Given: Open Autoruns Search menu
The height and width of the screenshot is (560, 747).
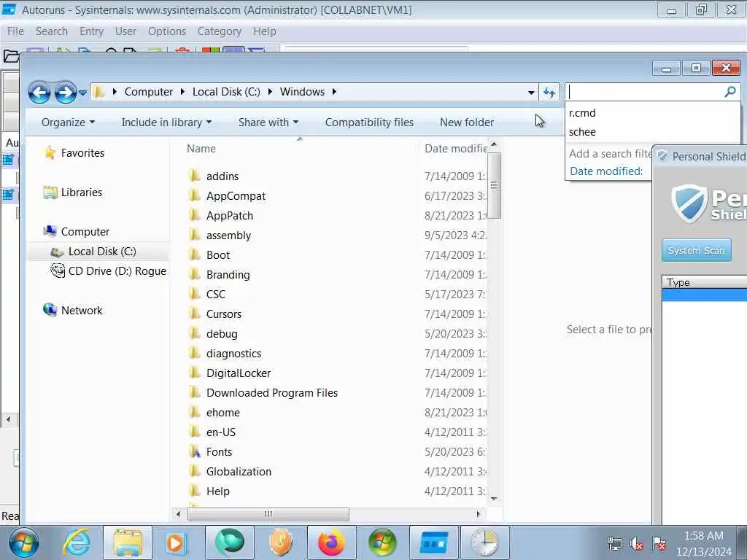Looking at the screenshot, I should pyautogui.click(x=52, y=31).
